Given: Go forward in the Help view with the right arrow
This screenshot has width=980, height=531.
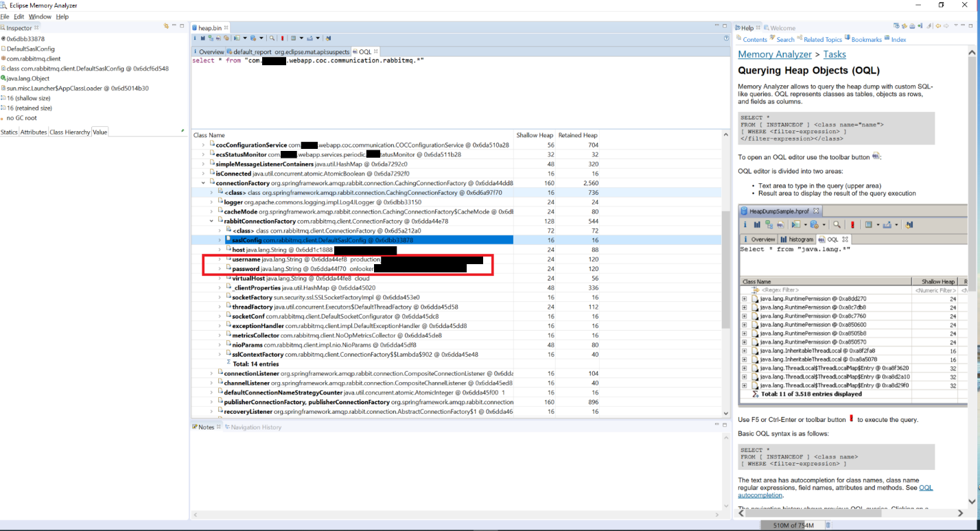Looking at the screenshot, I should (x=946, y=26).
